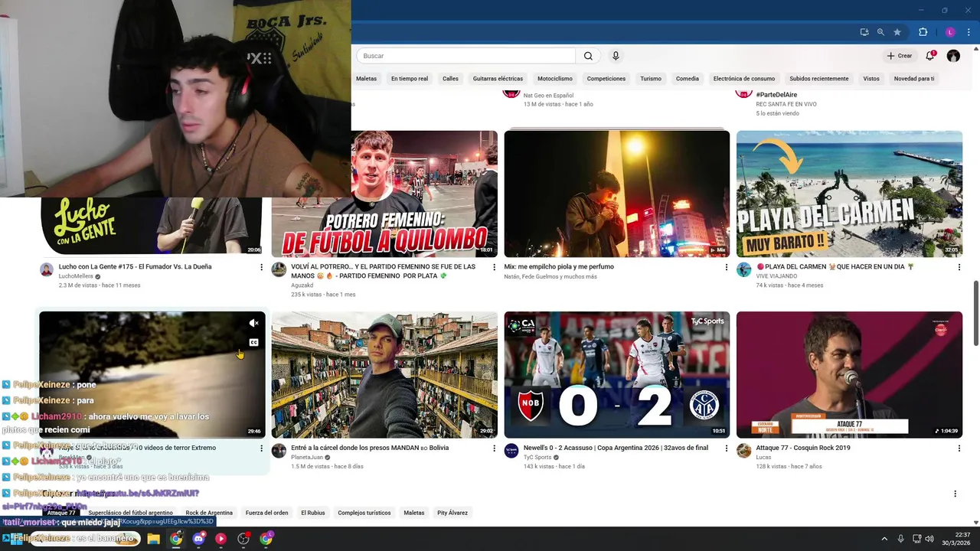Select the Turismo filter chip
This screenshot has width=980, height=551.
(x=651, y=78)
